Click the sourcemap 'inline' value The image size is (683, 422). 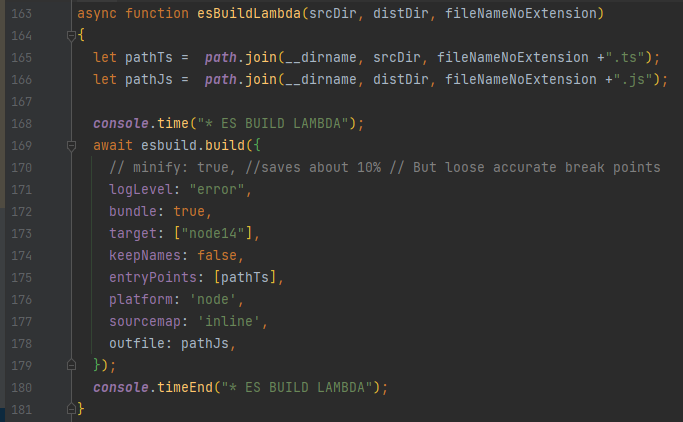pyautogui.click(x=229, y=321)
